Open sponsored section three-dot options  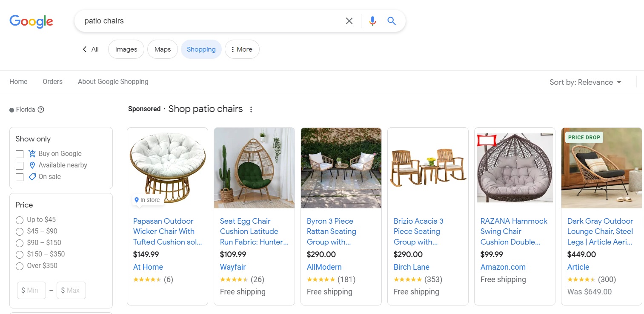251,109
